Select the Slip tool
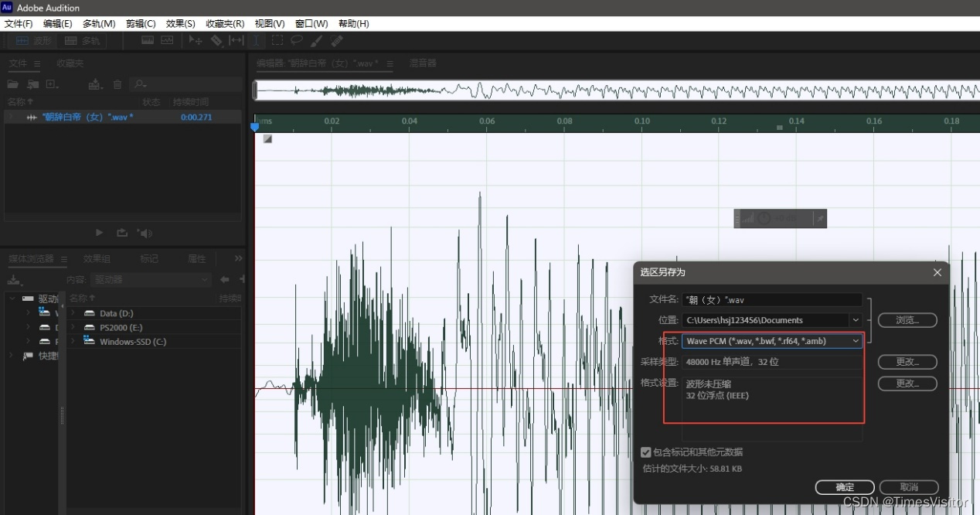 tap(236, 40)
